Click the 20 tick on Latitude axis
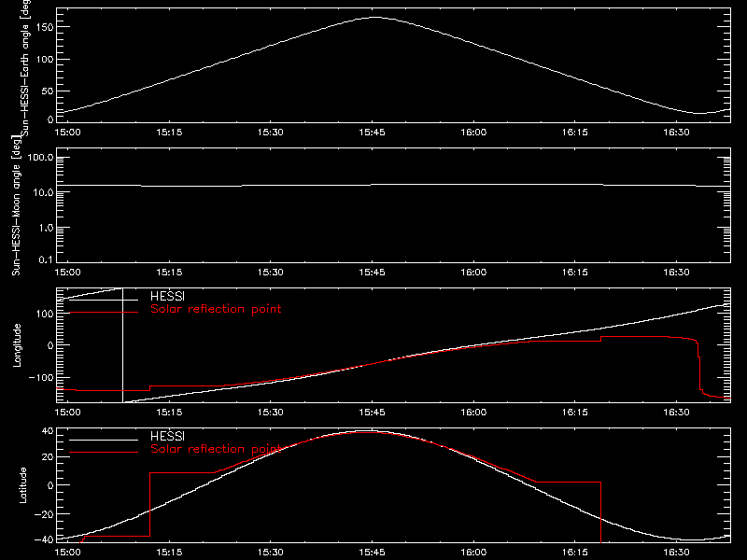 point(48,456)
